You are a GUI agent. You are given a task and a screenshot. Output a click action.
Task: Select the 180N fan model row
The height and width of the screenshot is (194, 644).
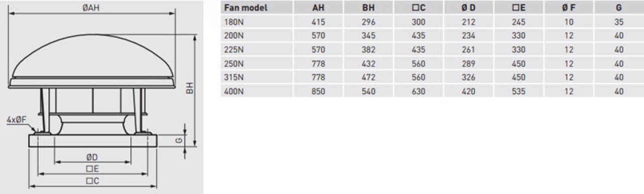[432, 22]
